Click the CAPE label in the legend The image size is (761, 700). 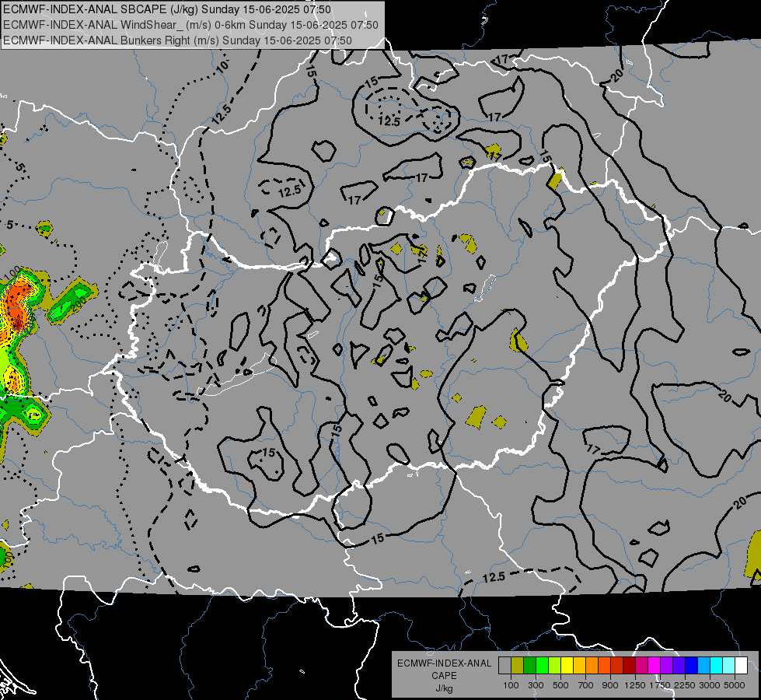click(x=444, y=676)
